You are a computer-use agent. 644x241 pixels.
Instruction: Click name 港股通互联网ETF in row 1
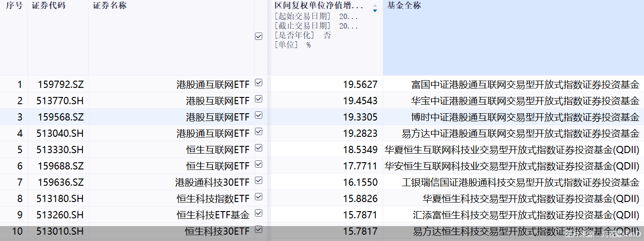click(x=213, y=84)
